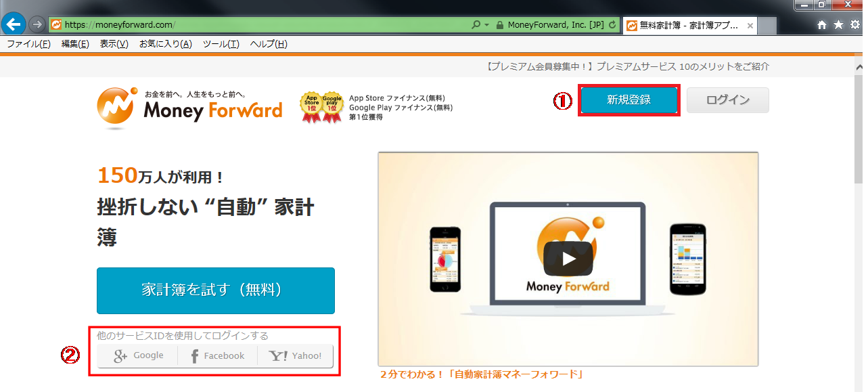
Task: Click the プレミアムサービス 10のメリット announcement link
Action: tap(628, 66)
